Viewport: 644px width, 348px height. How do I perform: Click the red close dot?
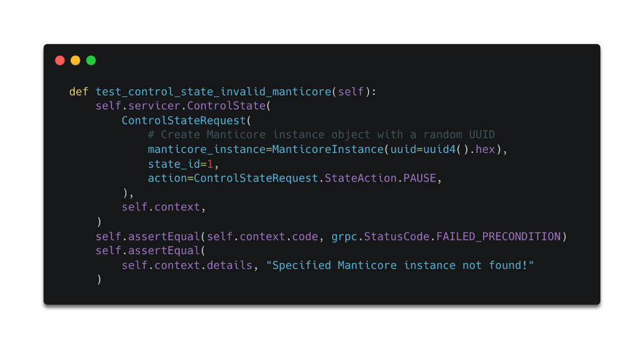[x=60, y=60]
